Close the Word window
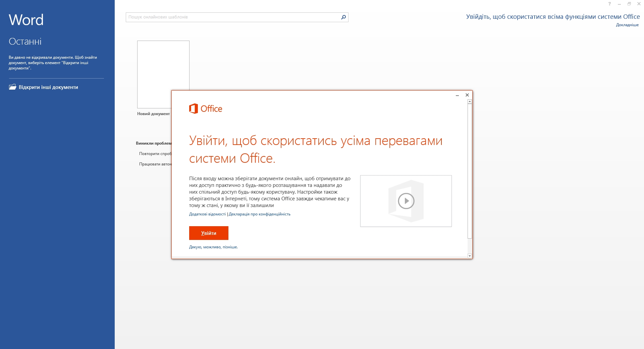Viewport: 644px width, 349px height. pyautogui.click(x=639, y=4)
